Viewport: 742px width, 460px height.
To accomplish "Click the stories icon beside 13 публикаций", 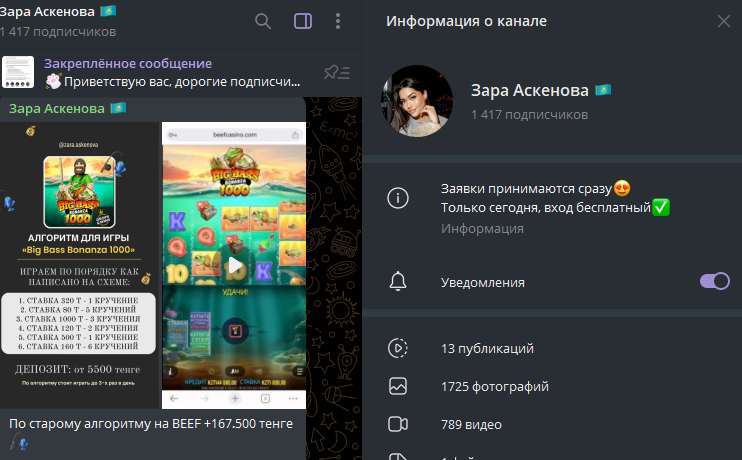I will 398,348.
